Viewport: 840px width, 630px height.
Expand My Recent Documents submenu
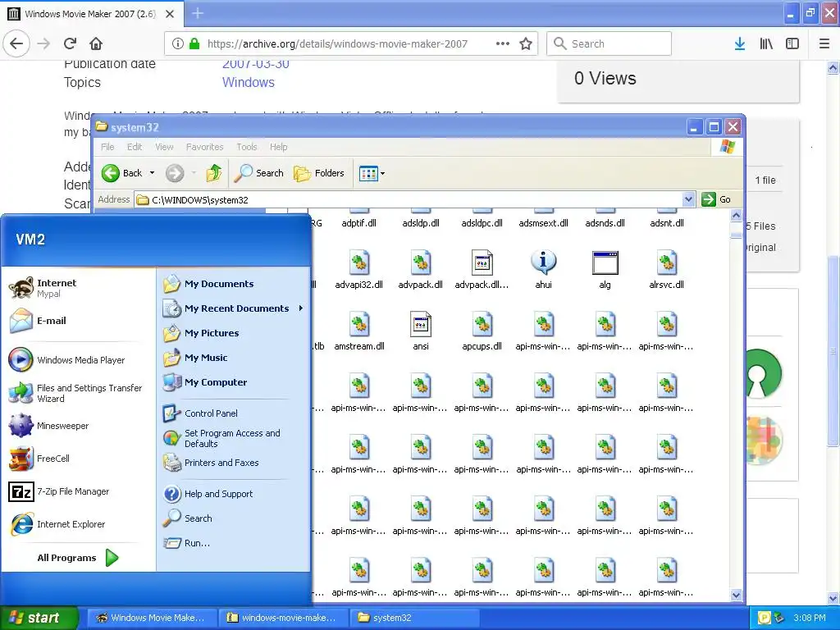[x=300, y=308]
